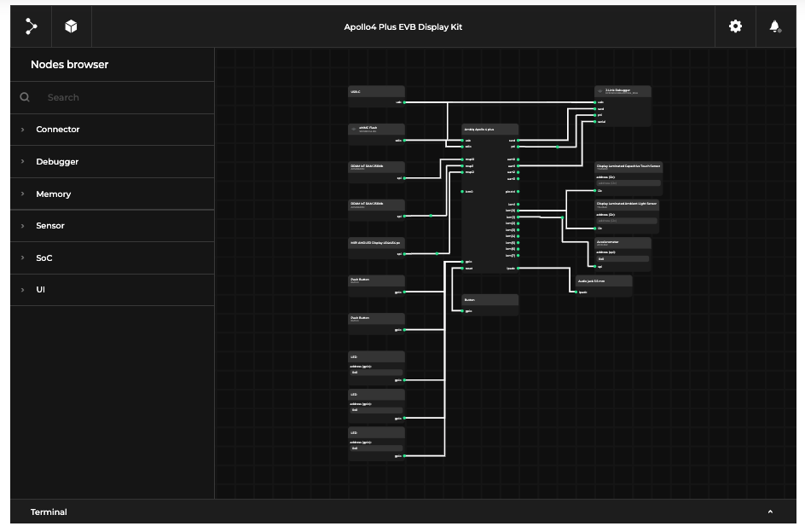The width and height of the screenshot is (805, 532).
Task: Open the graph view icon in top bar
Action: click(x=32, y=26)
